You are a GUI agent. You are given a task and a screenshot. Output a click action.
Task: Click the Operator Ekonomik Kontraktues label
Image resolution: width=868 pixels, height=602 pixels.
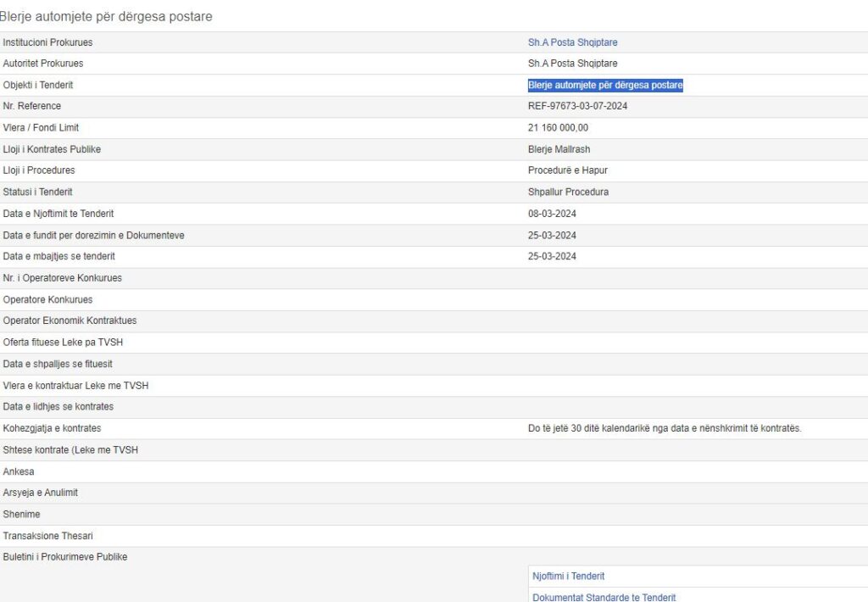pyautogui.click(x=70, y=321)
